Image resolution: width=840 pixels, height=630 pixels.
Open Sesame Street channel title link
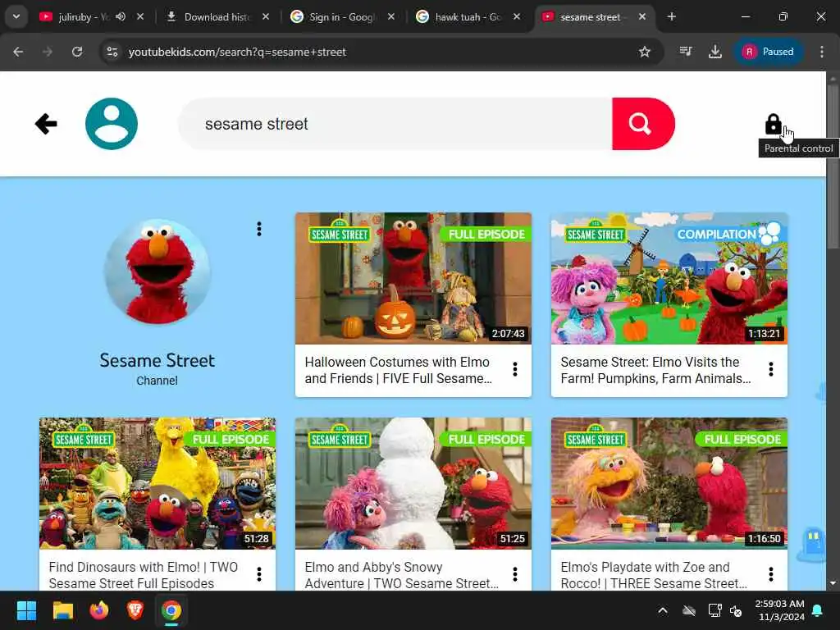coord(157,361)
